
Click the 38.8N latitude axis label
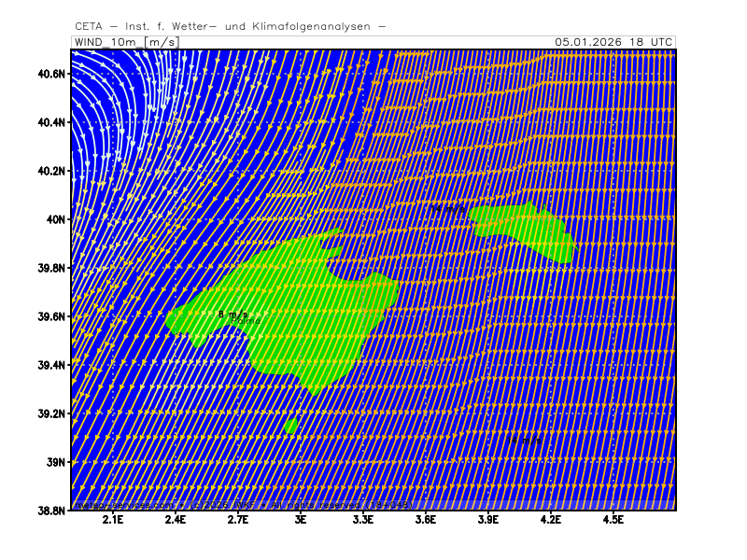[x=50, y=511]
